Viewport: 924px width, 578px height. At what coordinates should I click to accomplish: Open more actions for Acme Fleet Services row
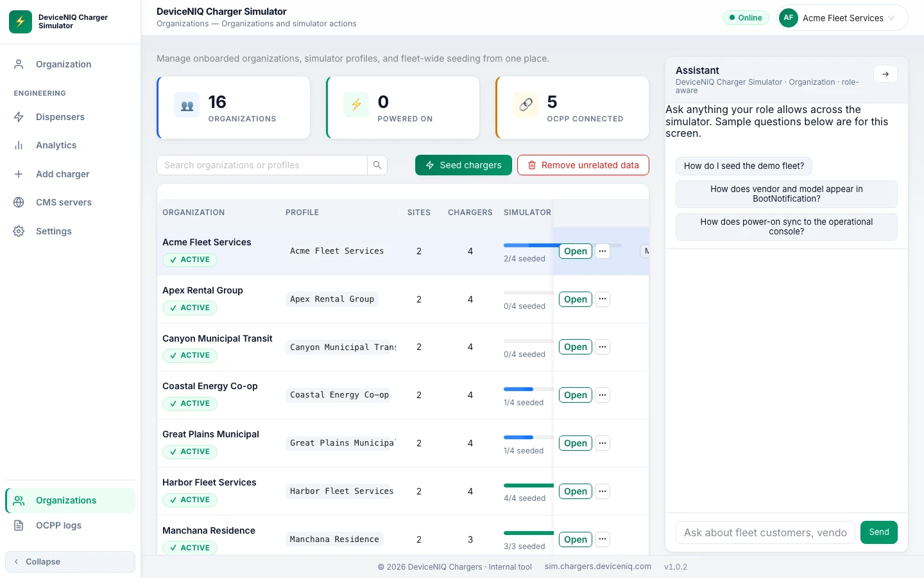click(x=603, y=251)
